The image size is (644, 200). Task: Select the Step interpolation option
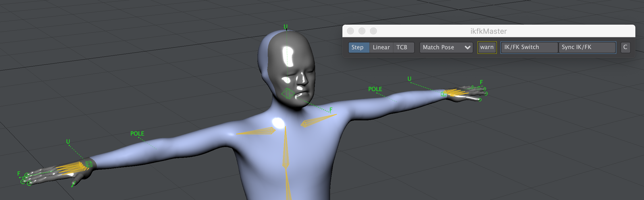(359, 47)
